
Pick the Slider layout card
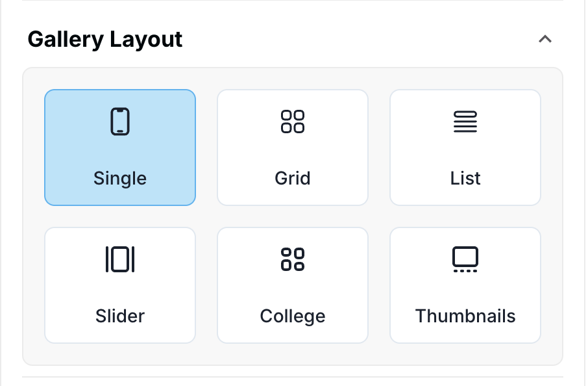pyautogui.click(x=120, y=285)
